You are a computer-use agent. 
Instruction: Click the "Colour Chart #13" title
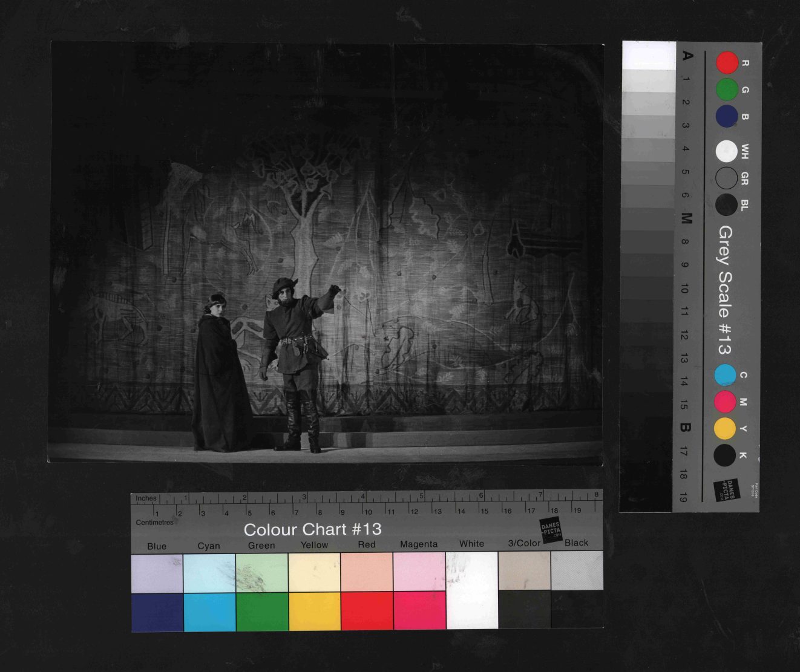point(312,529)
